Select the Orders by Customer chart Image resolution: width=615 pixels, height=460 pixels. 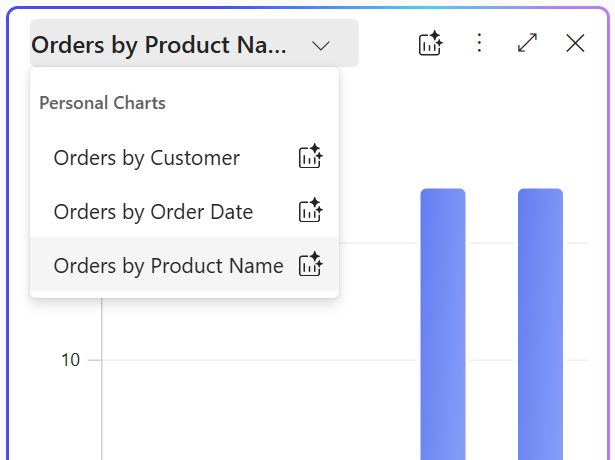pyautogui.click(x=147, y=158)
